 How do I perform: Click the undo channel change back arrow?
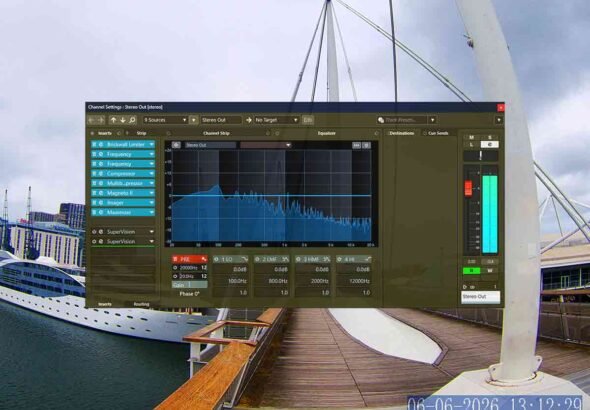tap(91, 120)
